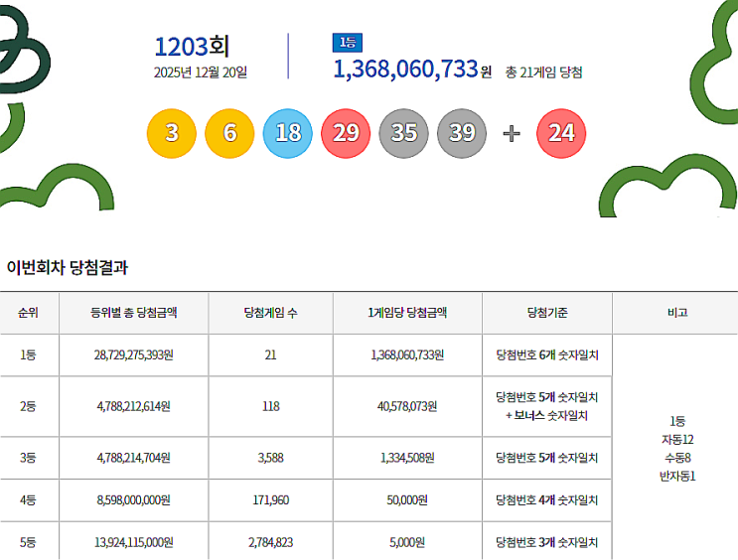Click the 당첨기준 column header

pyautogui.click(x=547, y=313)
